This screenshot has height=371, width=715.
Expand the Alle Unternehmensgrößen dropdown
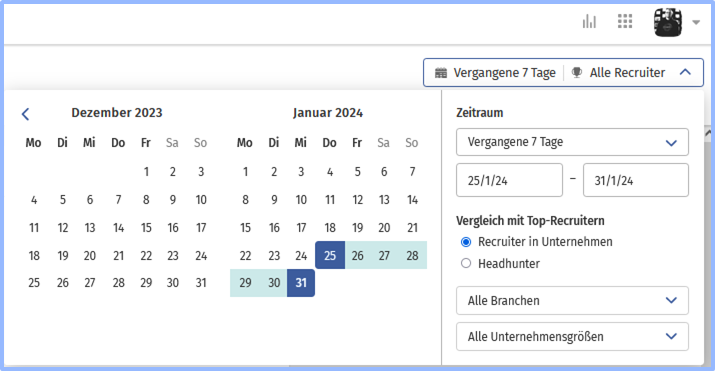(572, 336)
